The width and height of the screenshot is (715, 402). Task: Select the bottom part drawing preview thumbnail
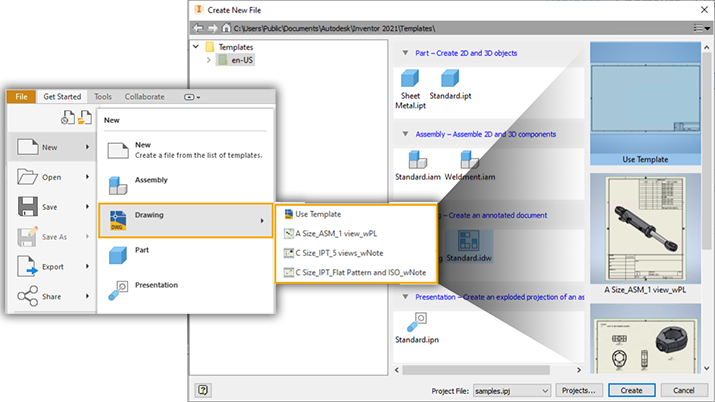coord(645,339)
